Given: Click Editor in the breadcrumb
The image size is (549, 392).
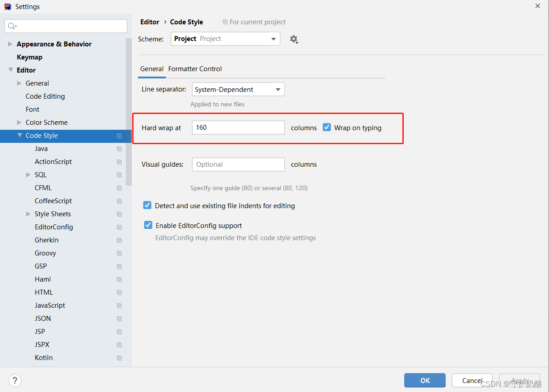Looking at the screenshot, I should 150,22.
